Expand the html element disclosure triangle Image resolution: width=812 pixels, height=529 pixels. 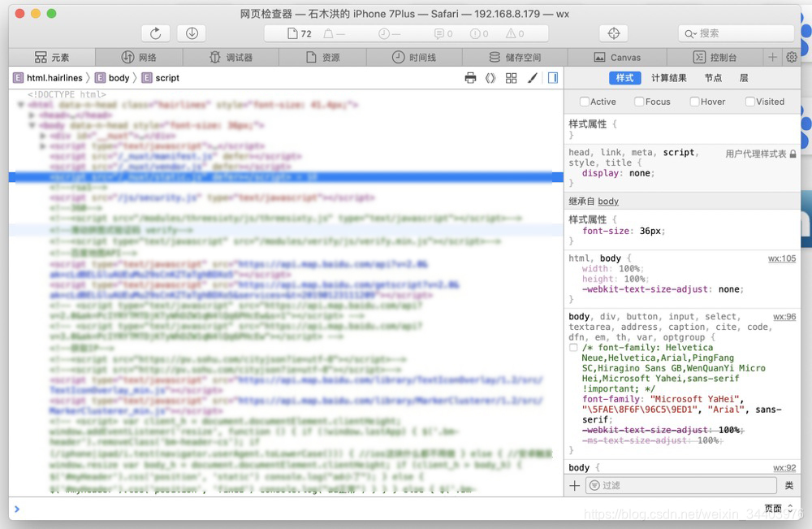pyautogui.click(x=21, y=105)
